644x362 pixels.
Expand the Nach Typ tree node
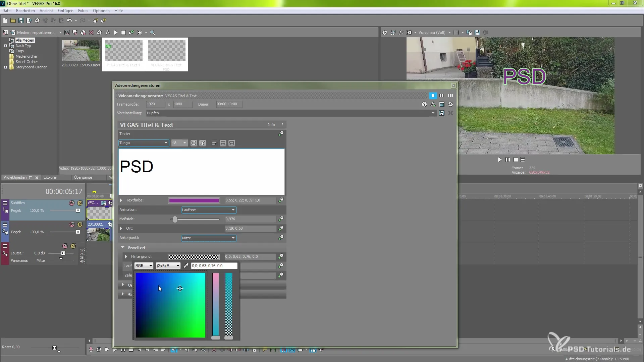5,46
